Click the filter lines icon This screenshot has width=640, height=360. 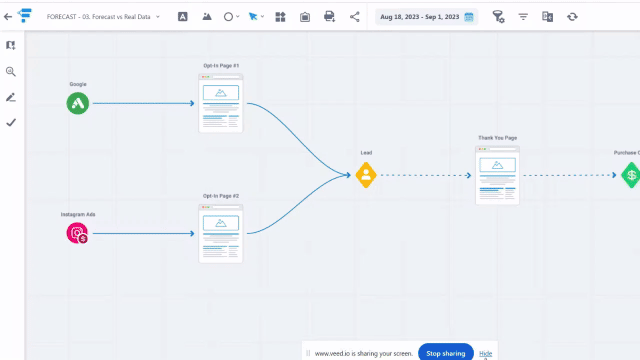[523, 17]
